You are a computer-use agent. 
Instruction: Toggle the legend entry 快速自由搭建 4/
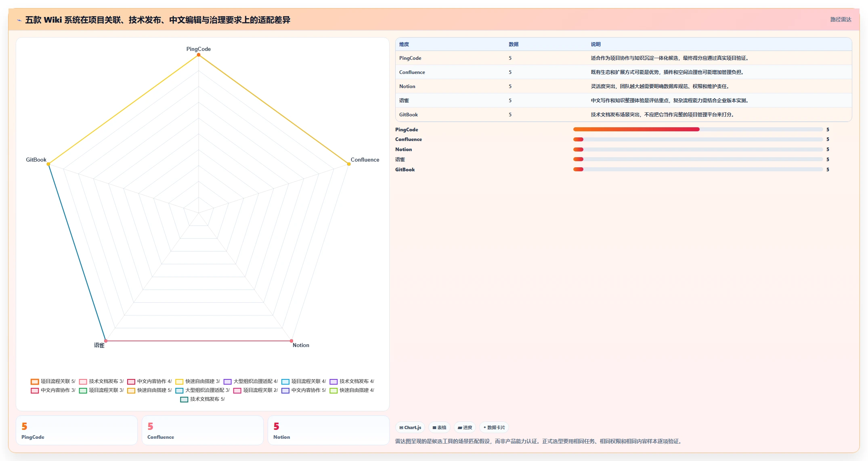(x=352, y=390)
